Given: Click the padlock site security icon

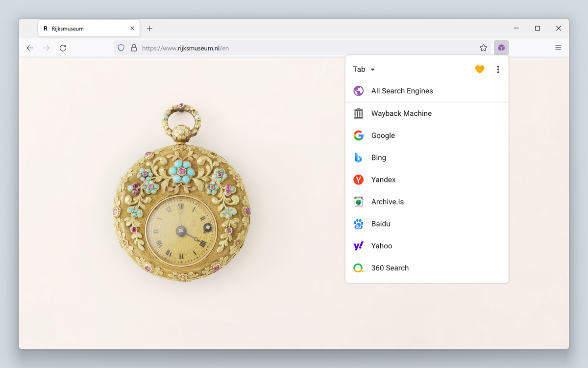Looking at the screenshot, I should click(x=134, y=48).
